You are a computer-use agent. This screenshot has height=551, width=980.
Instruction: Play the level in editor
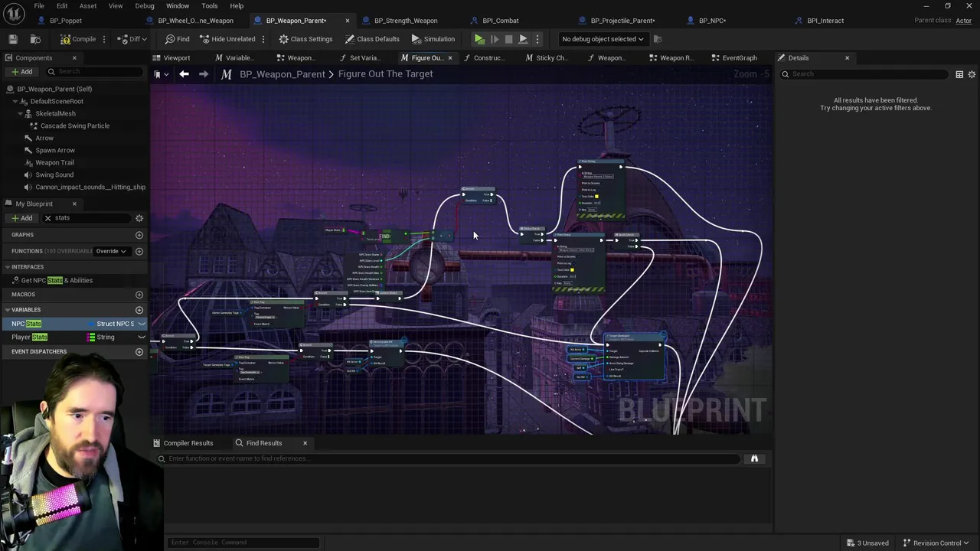tap(479, 39)
